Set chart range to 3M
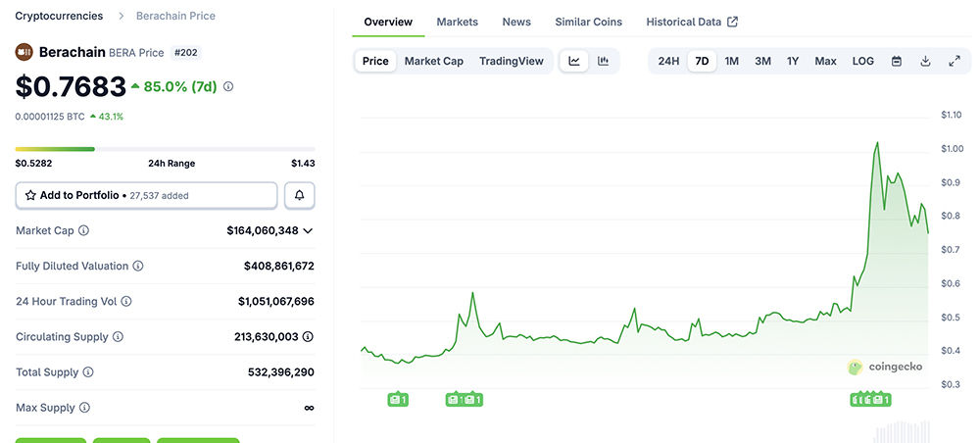This screenshot has height=443, width=980. tap(762, 61)
